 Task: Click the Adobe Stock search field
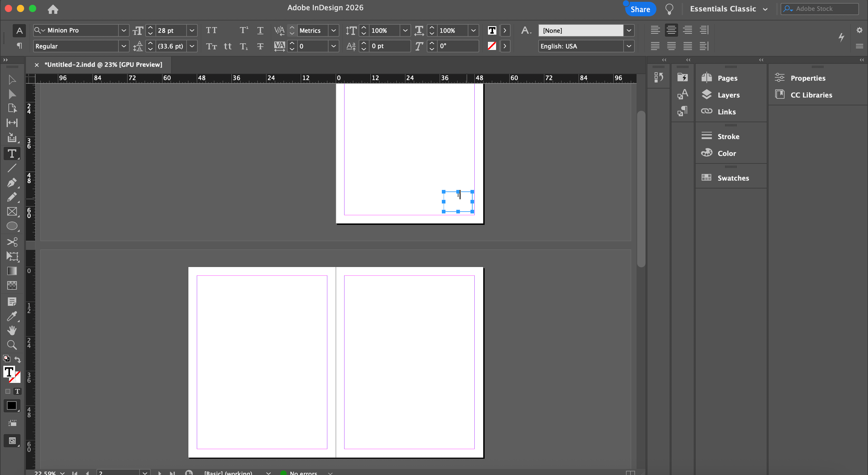[x=822, y=9]
